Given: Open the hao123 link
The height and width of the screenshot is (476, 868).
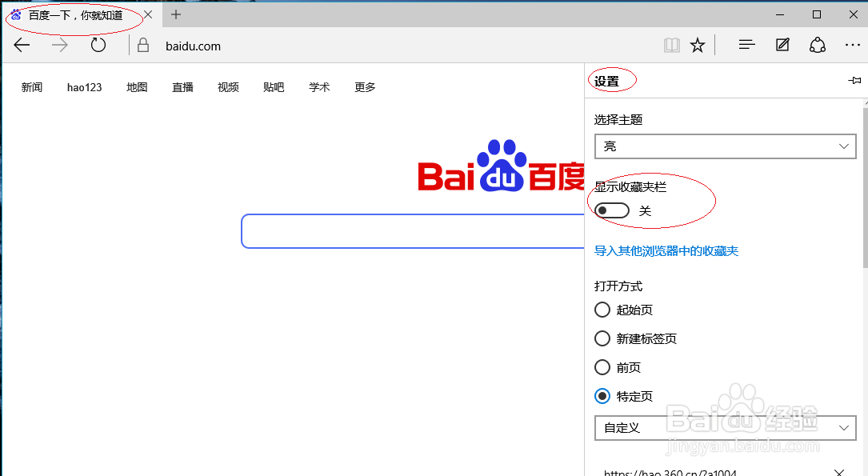Looking at the screenshot, I should point(84,87).
